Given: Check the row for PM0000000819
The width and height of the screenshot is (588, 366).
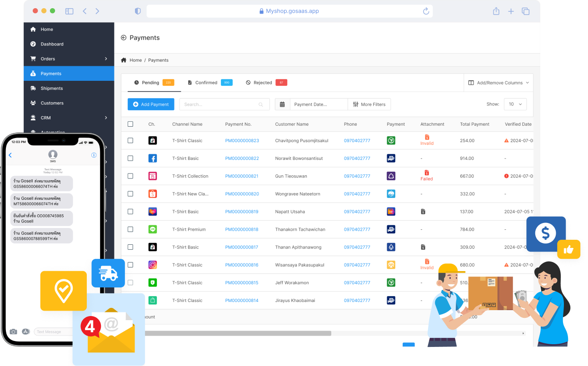Looking at the screenshot, I should (x=130, y=212).
